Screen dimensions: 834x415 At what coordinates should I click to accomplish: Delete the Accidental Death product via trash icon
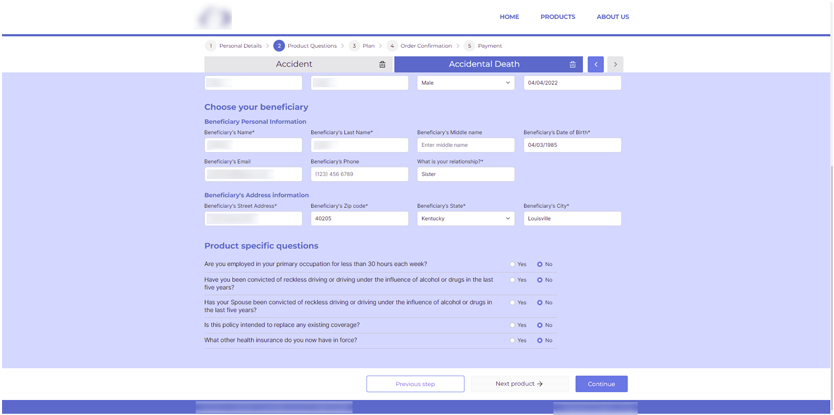pyautogui.click(x=572, y=65)
